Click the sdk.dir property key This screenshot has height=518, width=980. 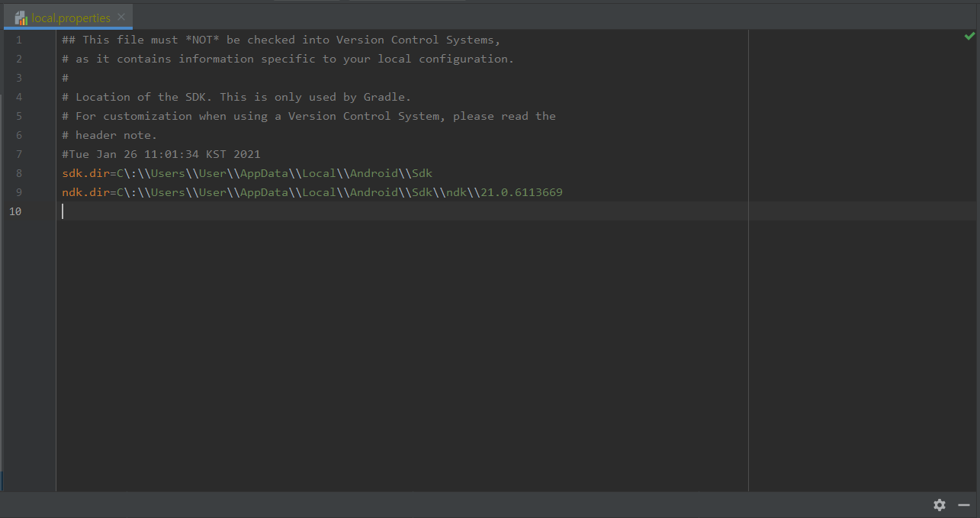click(x=86, y=173)
